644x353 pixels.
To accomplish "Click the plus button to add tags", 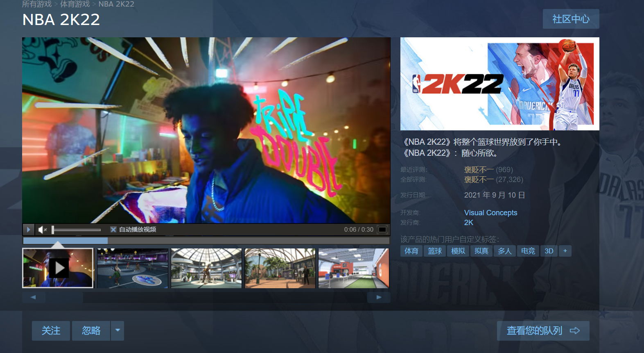I will pyautogui.click(x=565, y=251).
